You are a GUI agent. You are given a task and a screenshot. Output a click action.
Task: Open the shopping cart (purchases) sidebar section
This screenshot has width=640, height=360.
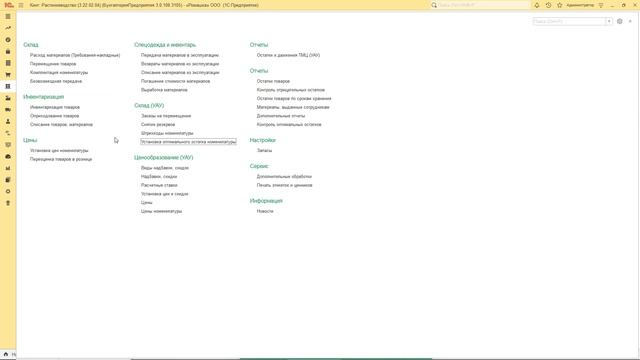point(8,75)
